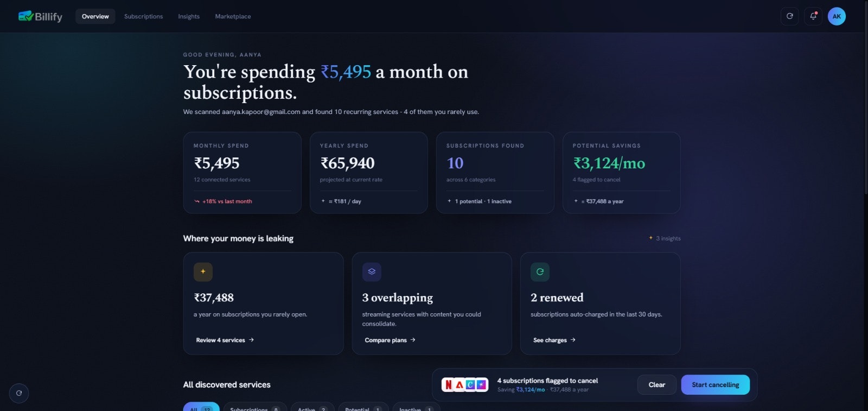
Task: Click the +18% vs last month trend icon
Action: point(197,201)
